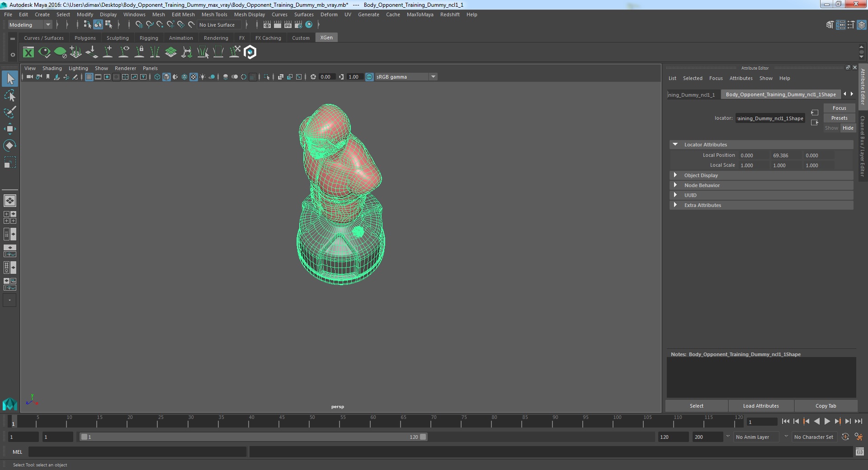The width and height of the screenshot is (868, 470).
Task: Select the Body_Opponent_Training_Dummy_ncl1_1Shape tab
Action: click(781, 94)
